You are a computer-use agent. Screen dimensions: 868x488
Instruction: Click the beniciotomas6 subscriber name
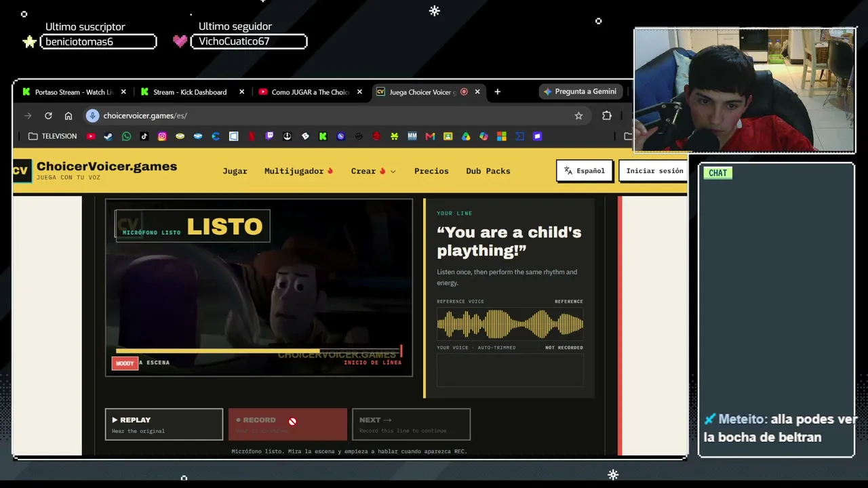click(79, 42)
